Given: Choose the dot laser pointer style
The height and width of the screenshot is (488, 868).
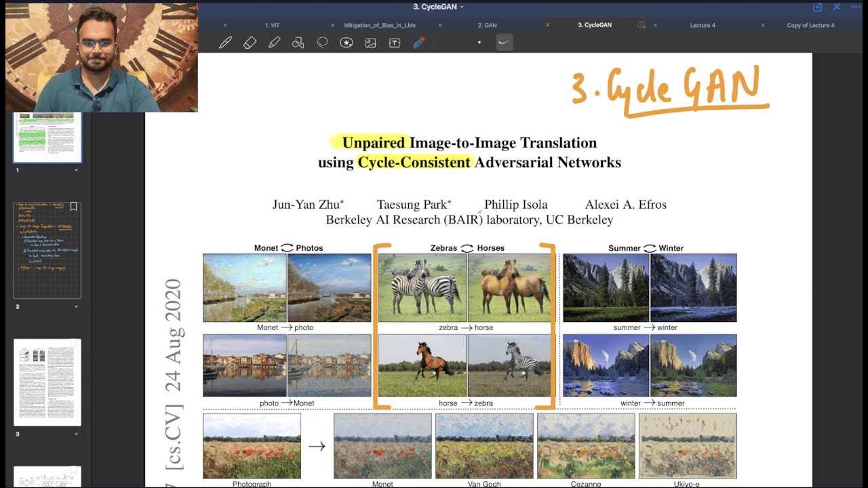Looking at the screenshot, I should [479, 43].
